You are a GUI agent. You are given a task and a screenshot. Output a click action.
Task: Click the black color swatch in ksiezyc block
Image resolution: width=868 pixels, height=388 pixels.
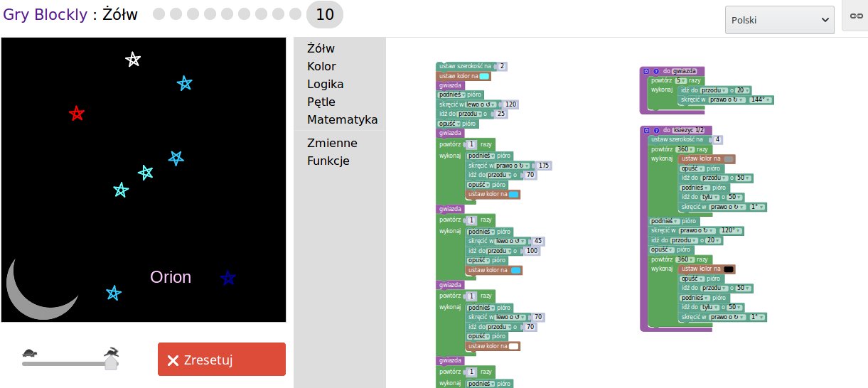[x=728, y=269]
